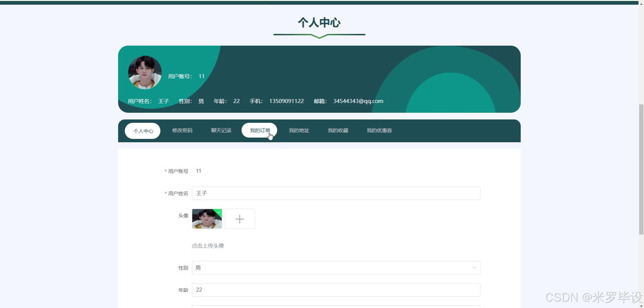644x308 pixels.
Task: Click the plus icon to upload new avatar
Action: [x=239, y=219]
